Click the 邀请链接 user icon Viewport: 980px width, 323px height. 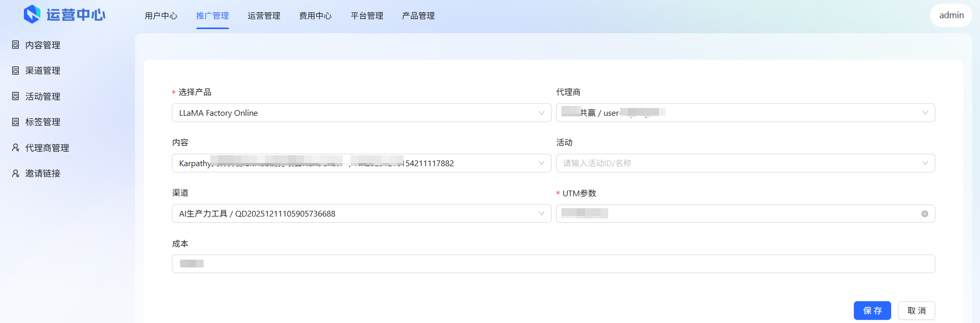(x=16, y=173)
